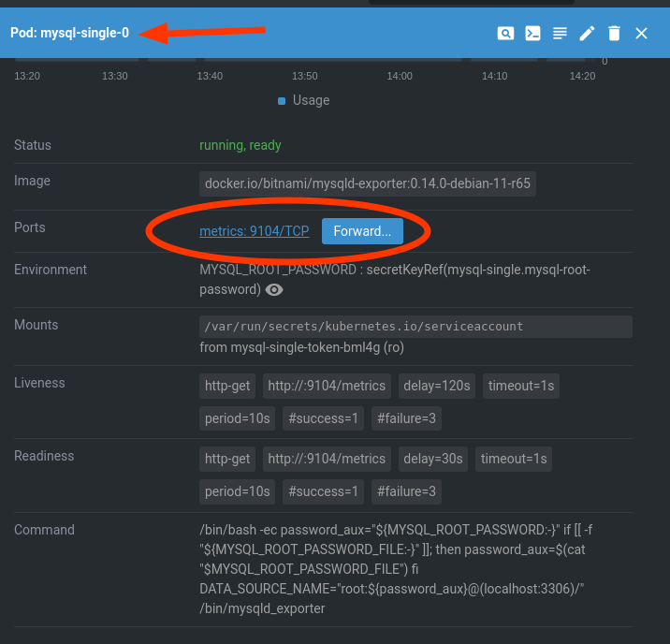
Task: Open pod logs icon in header
Action: coord(560,34)
